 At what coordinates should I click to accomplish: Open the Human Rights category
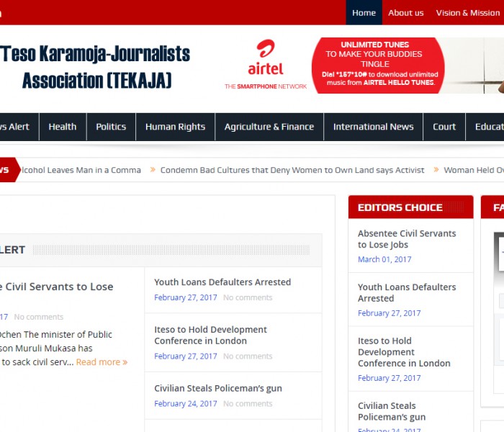pyautogui.click(x=175, y=127)
